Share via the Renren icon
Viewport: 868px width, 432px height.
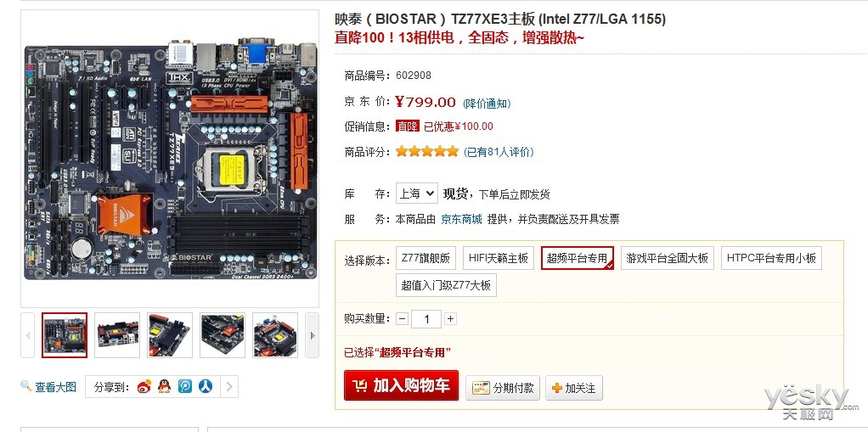[x=206, y=387]
